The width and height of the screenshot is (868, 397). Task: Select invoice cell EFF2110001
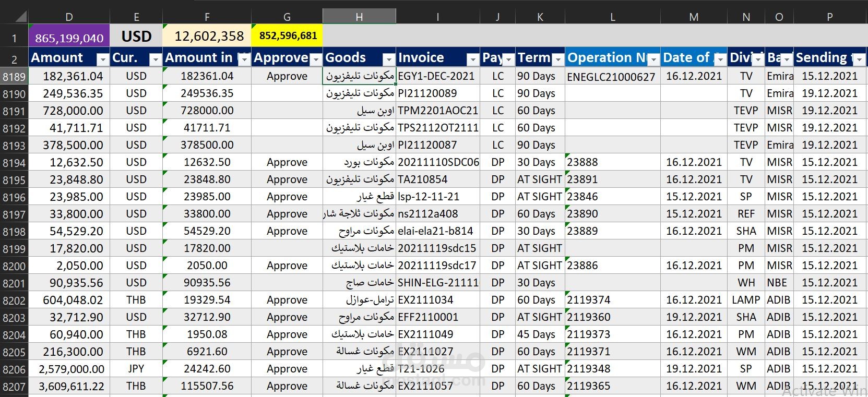pos(437,317)
